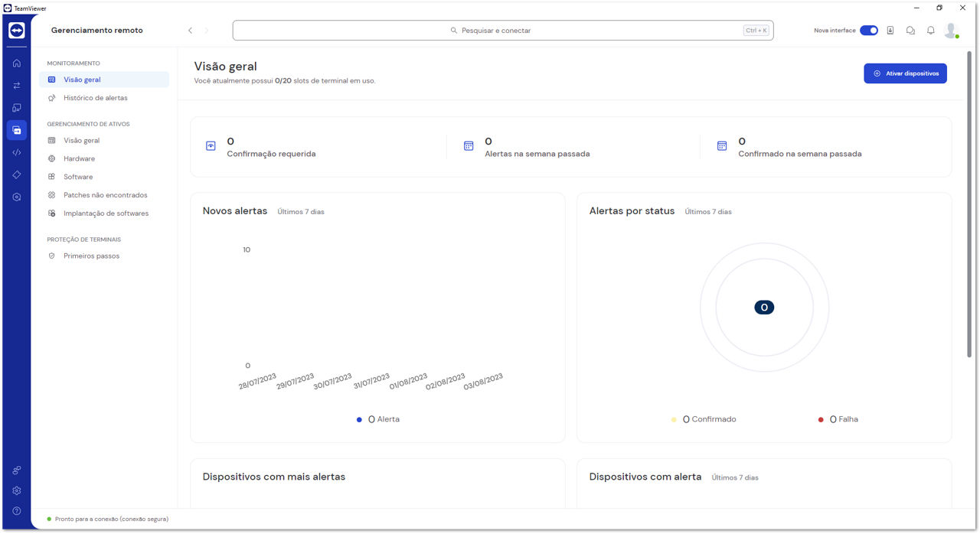Open Patches não encontrados page
The width and height of the screenshot is (980, 534).
click(x=105, y=195)
